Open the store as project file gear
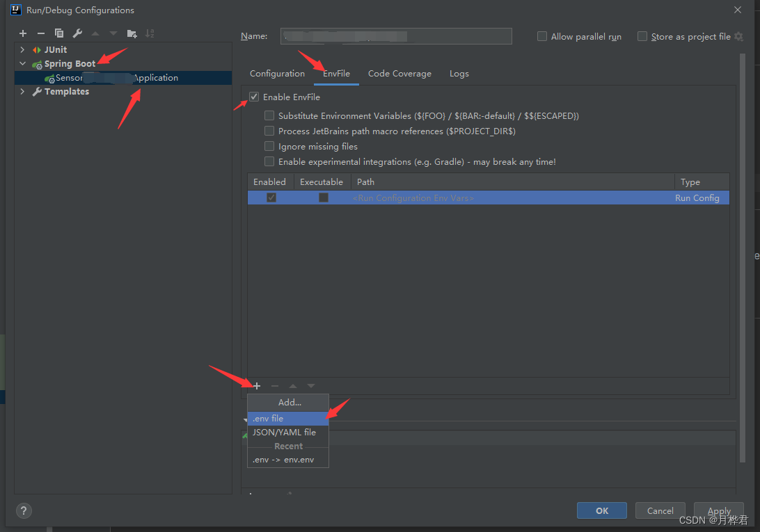Viewport: 760px width, 532px height. (738, 36)
